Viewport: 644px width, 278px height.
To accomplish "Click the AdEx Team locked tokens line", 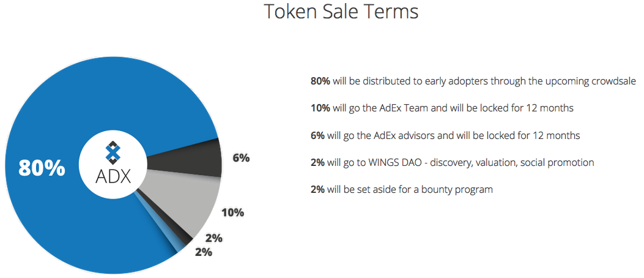I will click(442, 108).
